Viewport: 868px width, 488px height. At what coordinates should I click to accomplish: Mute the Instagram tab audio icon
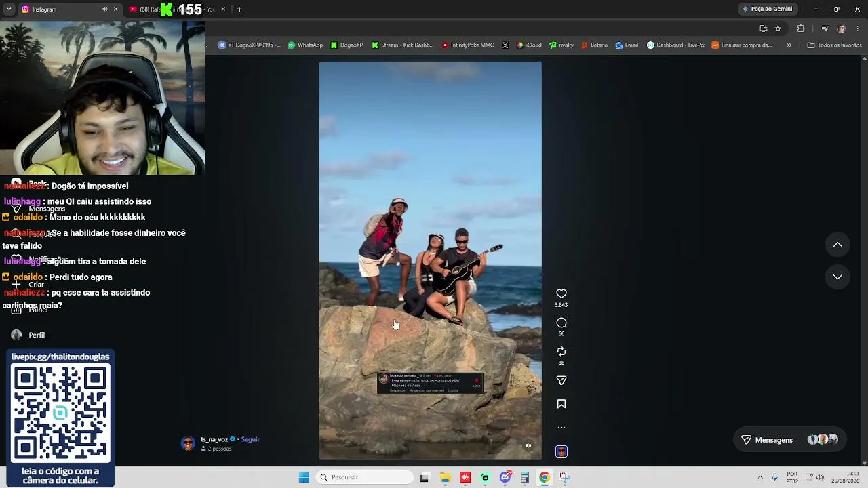coord(104,9)
